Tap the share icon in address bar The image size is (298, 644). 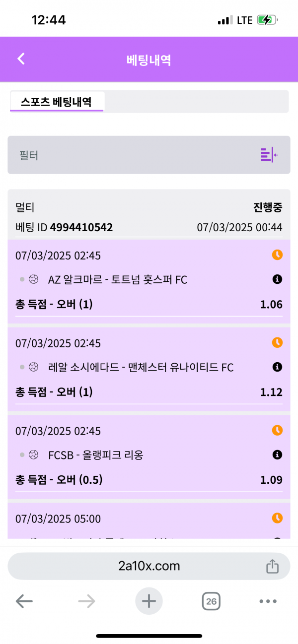coord(272,566)
